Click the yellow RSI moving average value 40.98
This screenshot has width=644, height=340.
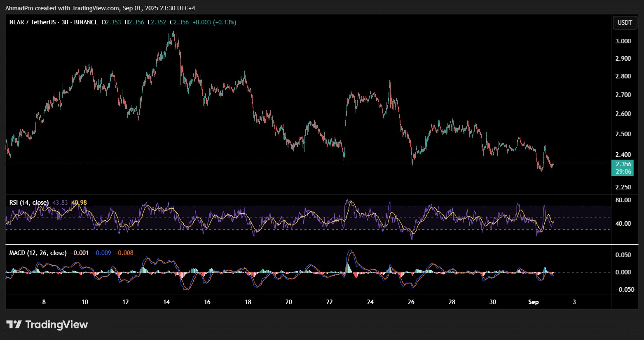79,203
